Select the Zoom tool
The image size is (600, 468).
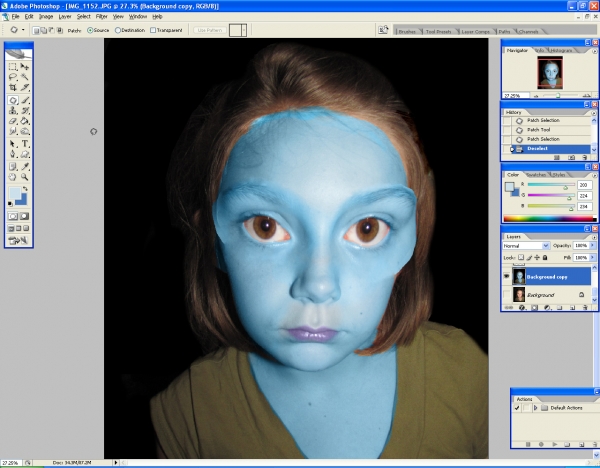click(x=24, y=177)
